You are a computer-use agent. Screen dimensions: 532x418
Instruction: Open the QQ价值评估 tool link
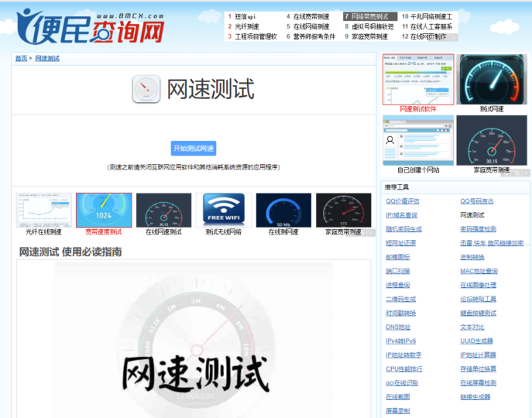click(x=402, y=201)
